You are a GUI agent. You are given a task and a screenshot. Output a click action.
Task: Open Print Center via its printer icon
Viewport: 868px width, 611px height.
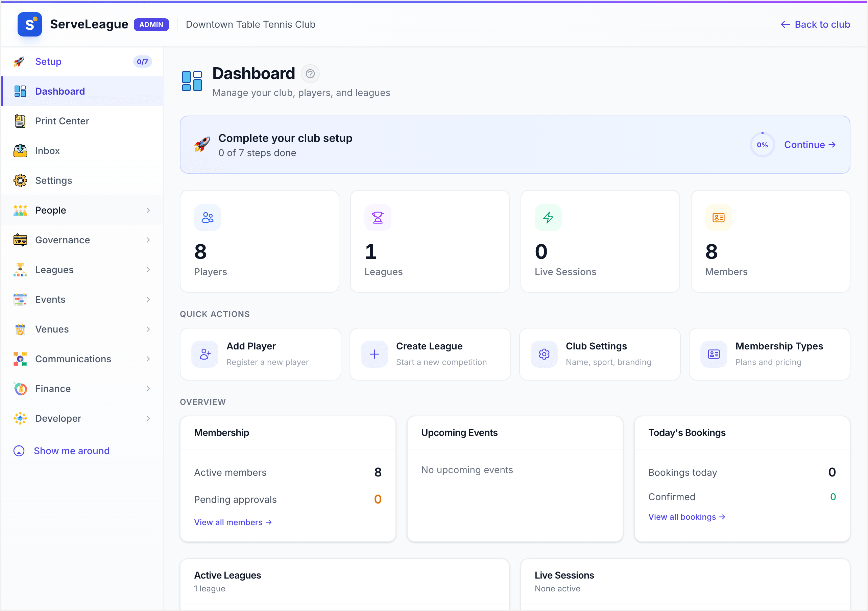(x=20, y=121)
